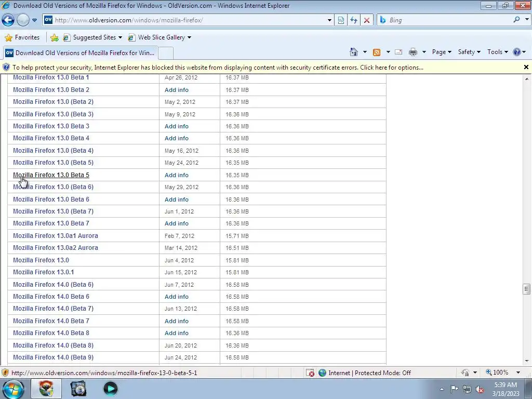Click the Read Mail icon
The image size is (532, 399).
(398, 52)
